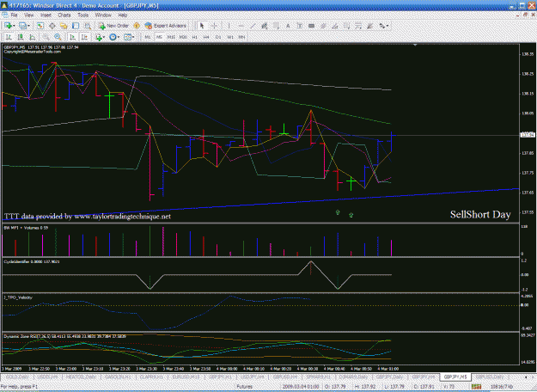Select the Fibonacci retracement tool

tap(358, 26)
